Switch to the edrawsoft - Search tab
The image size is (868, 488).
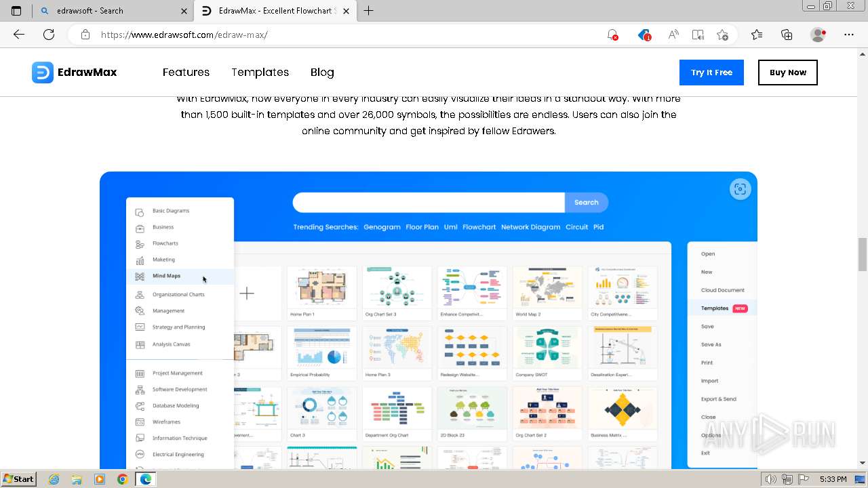tap(112, 11)
